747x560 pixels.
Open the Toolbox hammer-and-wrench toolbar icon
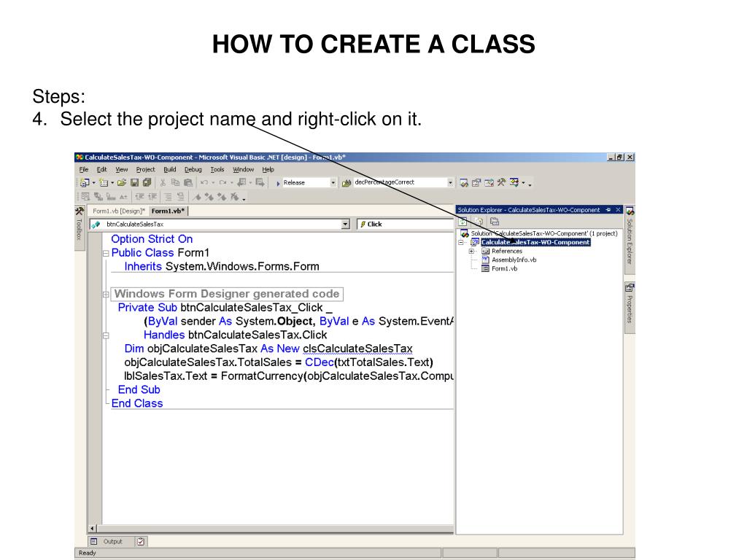click(x=501, y=182)
